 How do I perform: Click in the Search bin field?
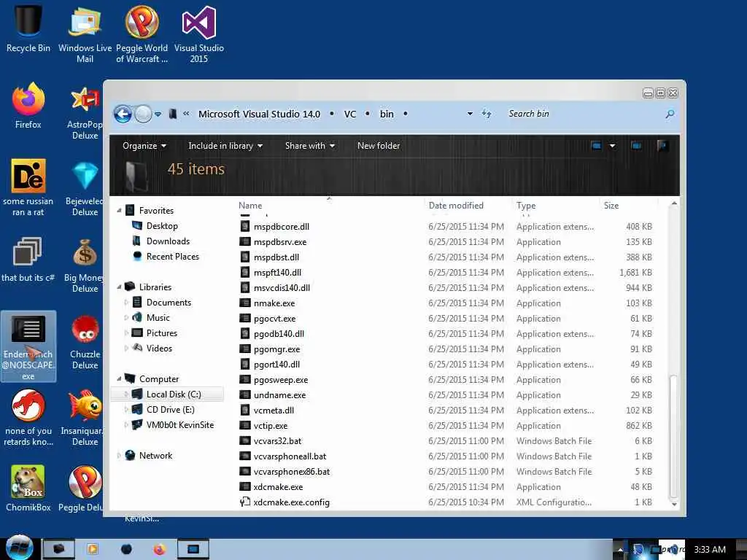point(584,114)
